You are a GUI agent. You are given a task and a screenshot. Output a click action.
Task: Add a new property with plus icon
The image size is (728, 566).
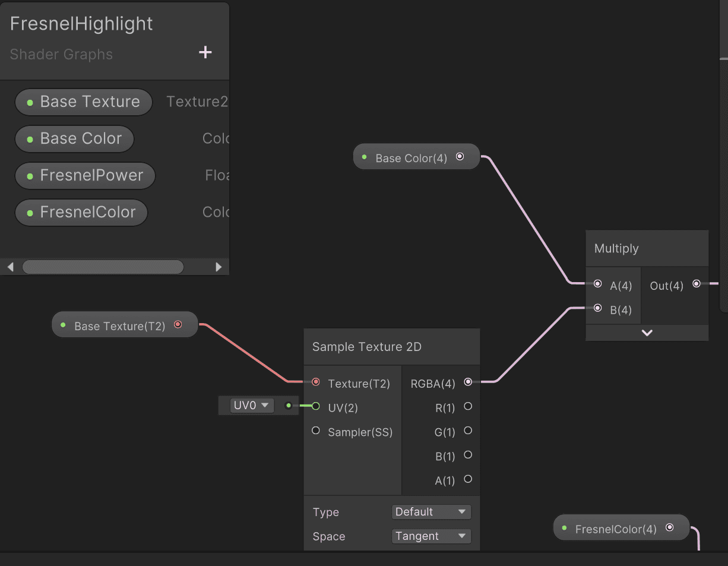(205, 52)
